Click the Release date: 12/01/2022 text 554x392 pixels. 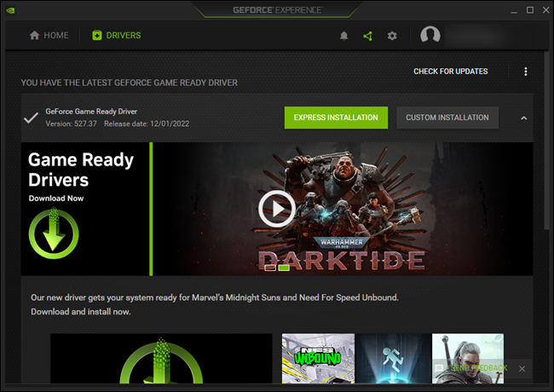(147, 124)
